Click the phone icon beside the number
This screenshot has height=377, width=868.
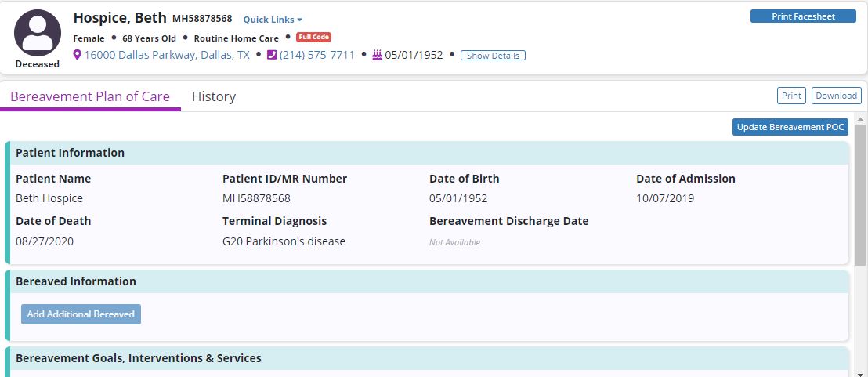(272, 55)
